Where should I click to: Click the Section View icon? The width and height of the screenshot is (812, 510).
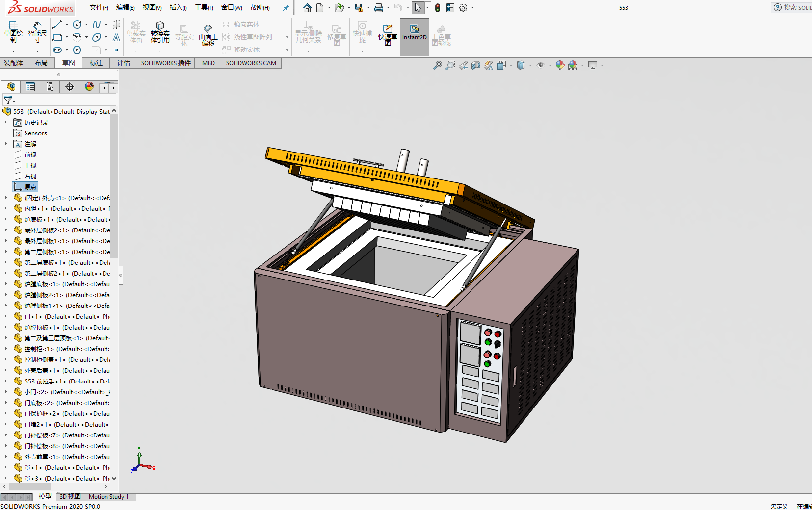[475, 65]
